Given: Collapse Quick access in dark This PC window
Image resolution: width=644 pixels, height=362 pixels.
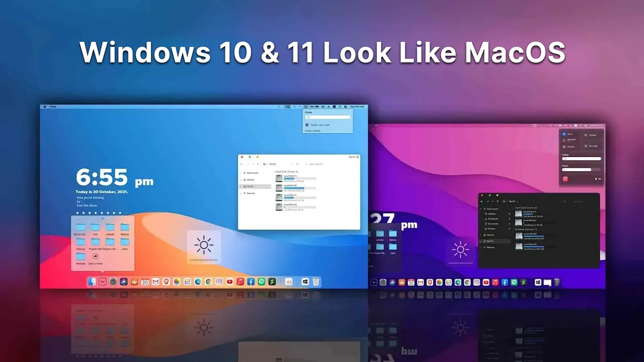Looking at the screenshot, I should click(481, 209).
